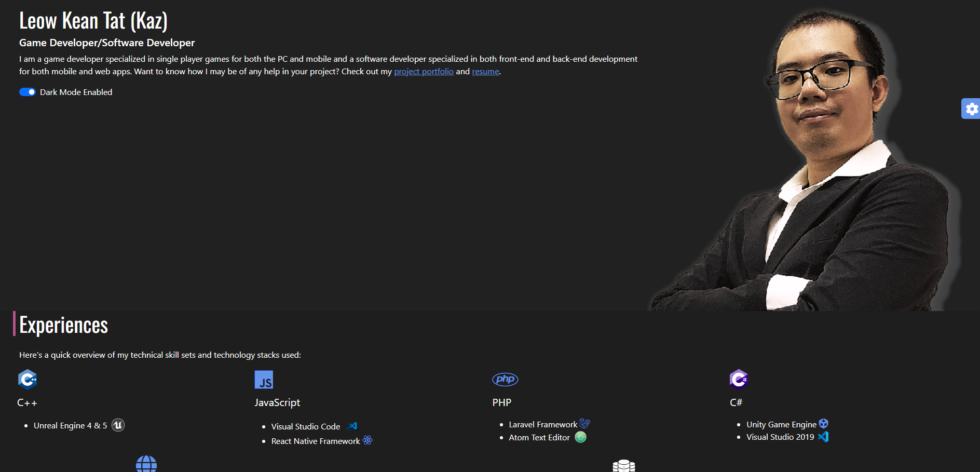Click the 'Dark Mode Enabled' label
Screen dimensions: 980x472
[x=76, y=92]
